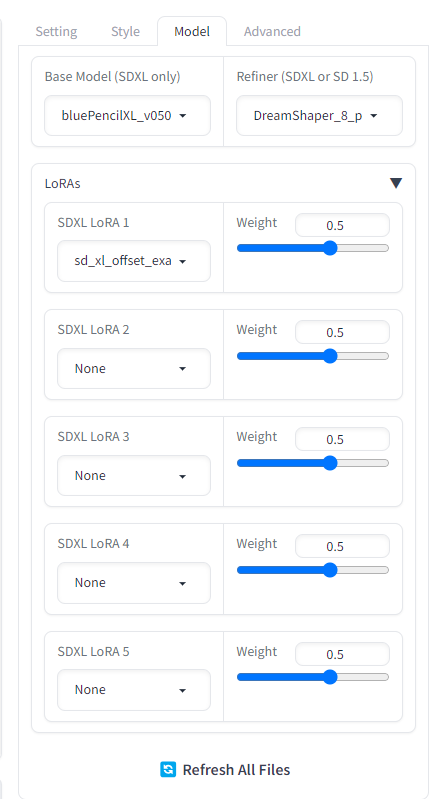Expand the SDXL LoRA 4 dropdown arrow

[x=183, y=583]
